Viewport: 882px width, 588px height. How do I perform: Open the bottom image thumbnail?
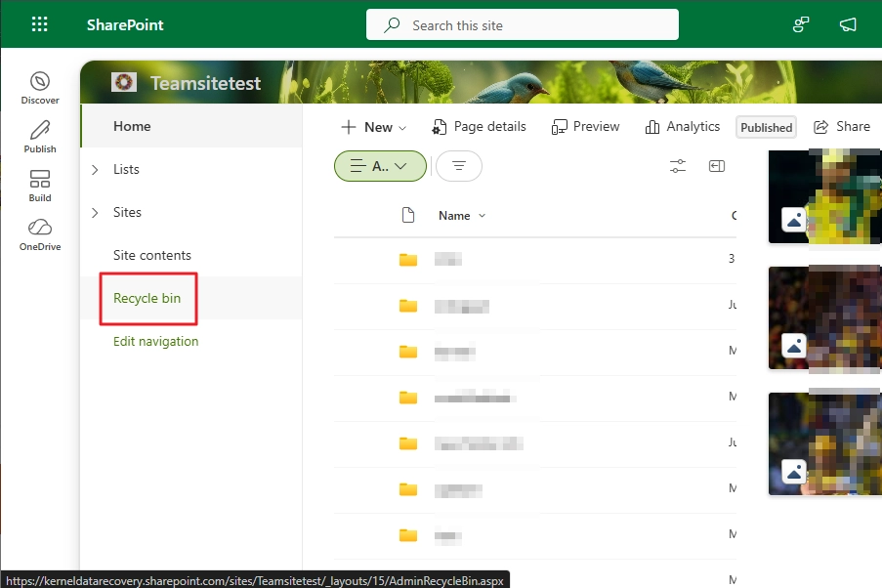824,444
